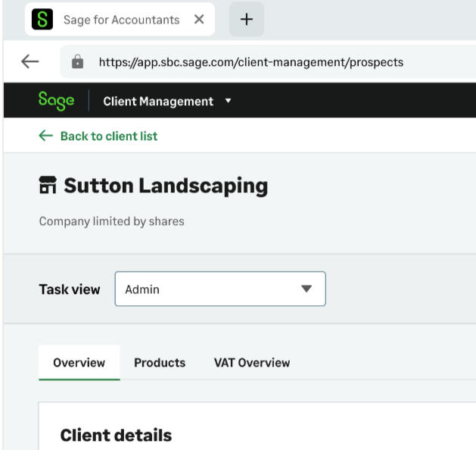Select the Sutton Landscaping heading

(166, 186)
